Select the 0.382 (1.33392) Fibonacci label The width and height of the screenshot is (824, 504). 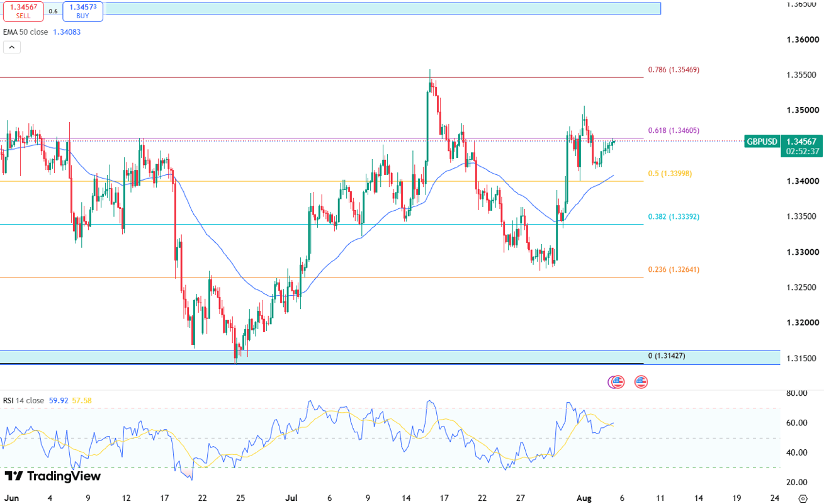[674, 216]
